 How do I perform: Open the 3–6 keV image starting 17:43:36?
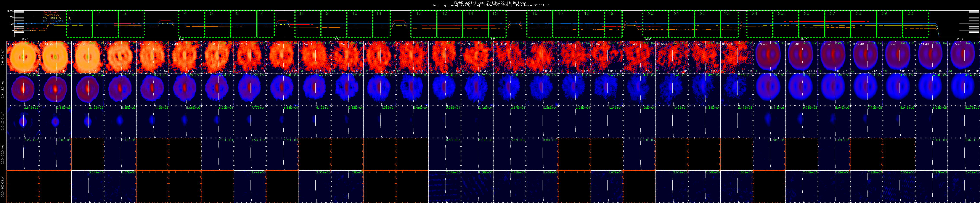click(23, 57)
